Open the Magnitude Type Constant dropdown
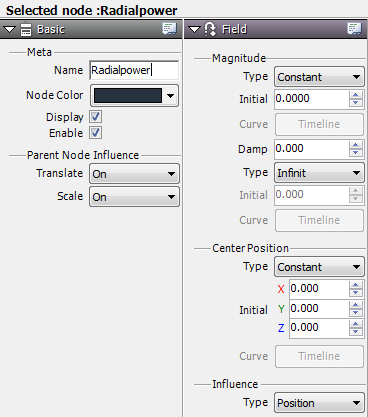368x417 pixels. click(x=319, y=77)
